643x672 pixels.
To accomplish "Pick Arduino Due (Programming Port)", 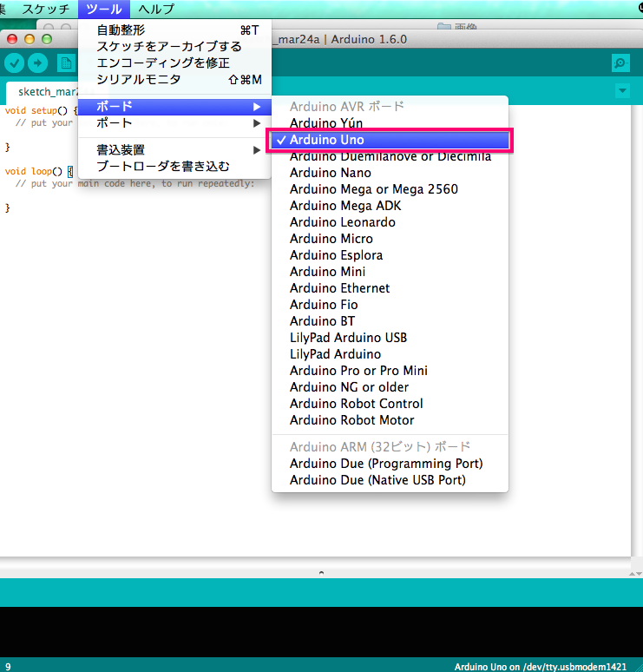I will (x=390, y=464).
